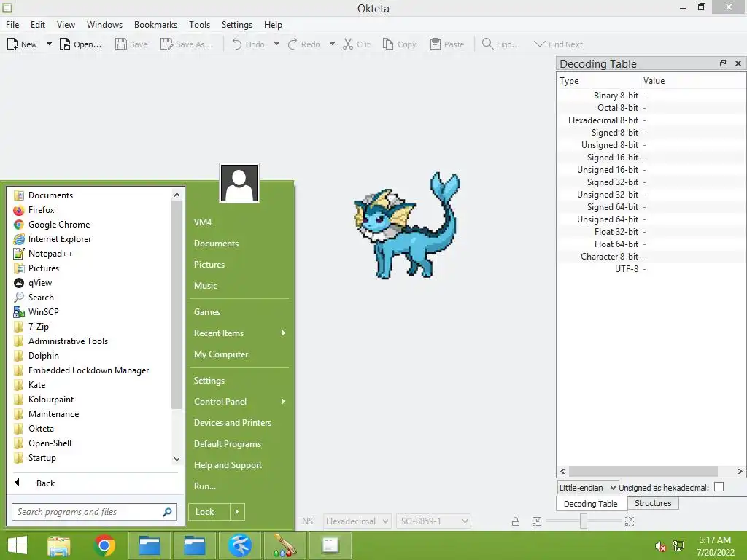Click the Paste clipboard icon
The height and width of the screenshot is (560, 747).
(x=435, y=44)
